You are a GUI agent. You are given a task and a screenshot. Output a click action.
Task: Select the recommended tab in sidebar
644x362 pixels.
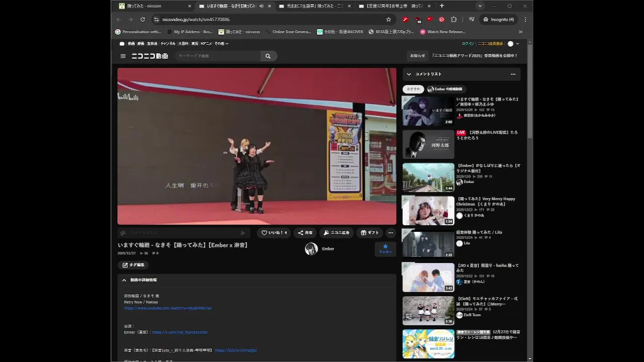413,89
